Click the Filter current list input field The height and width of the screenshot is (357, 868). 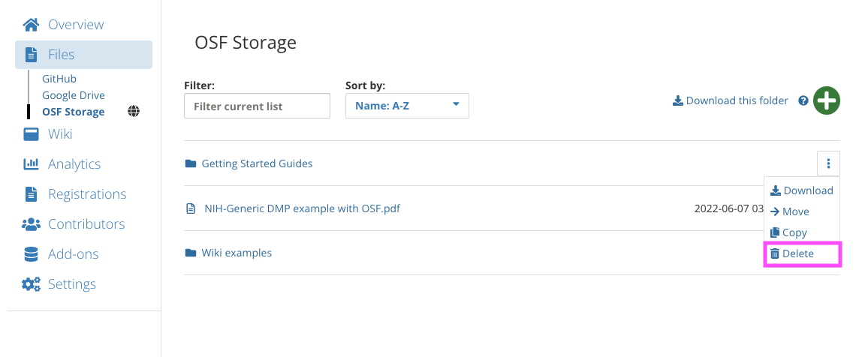257,106
